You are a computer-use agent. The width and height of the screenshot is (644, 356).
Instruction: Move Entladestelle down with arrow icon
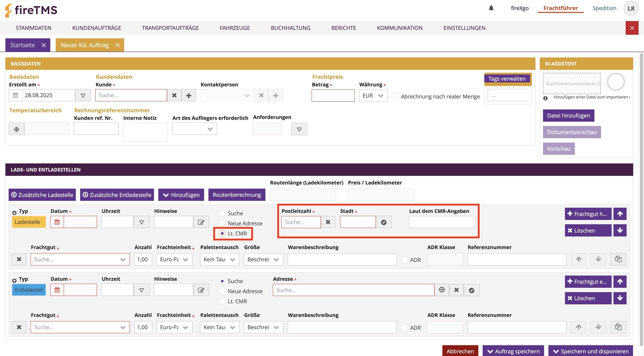pos(620,298)
